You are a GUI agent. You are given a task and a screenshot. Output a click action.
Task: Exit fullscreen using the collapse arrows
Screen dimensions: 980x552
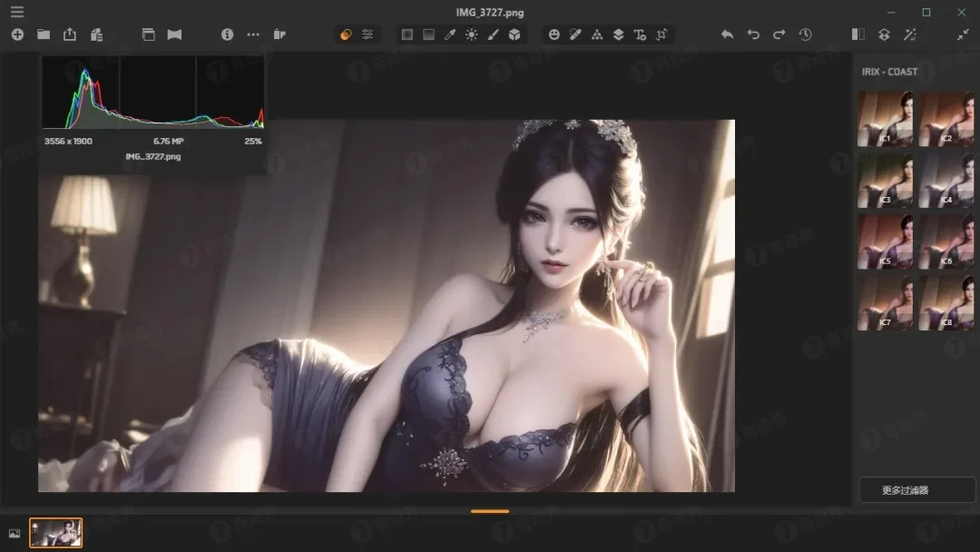pos(963,34)
